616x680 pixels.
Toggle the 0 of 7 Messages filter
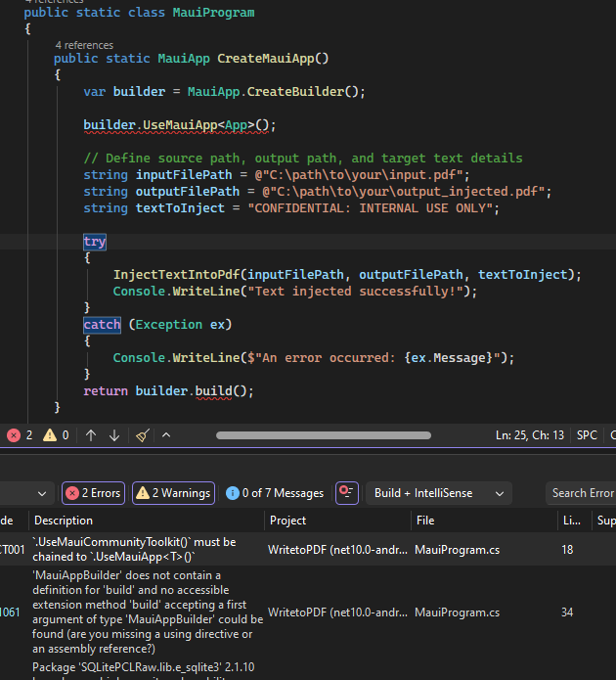click(x=275, y=493)
